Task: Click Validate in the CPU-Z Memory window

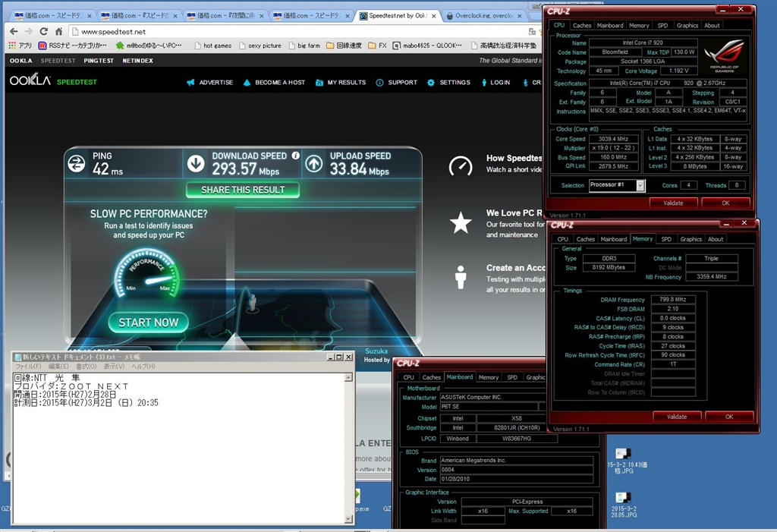Action: [677, 417]
